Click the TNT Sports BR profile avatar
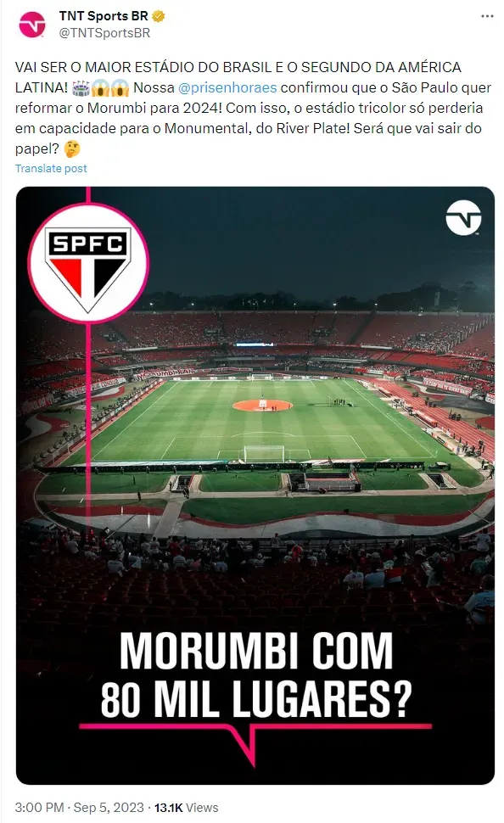504x823 pixels. tap(32, 24)
